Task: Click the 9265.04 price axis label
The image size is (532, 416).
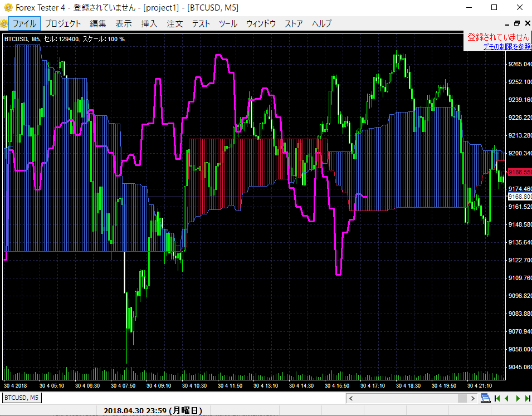Action: pyautogui.click(x=520, y=64)
